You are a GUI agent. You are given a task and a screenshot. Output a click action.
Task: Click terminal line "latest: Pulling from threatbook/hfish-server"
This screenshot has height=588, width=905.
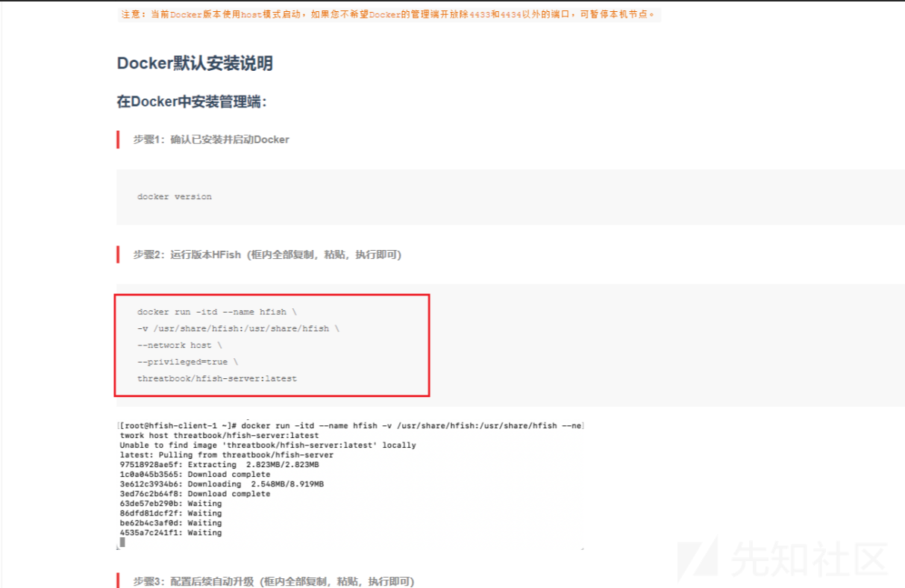[227, 454]
